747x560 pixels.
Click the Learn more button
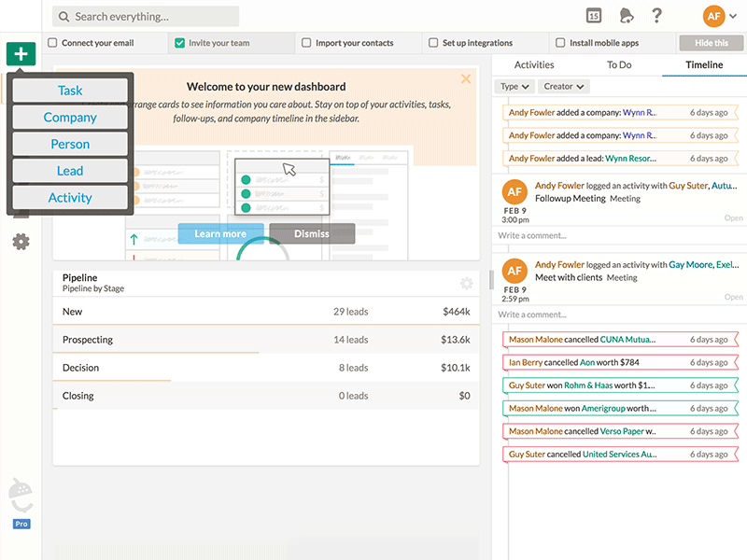[220, 234]
